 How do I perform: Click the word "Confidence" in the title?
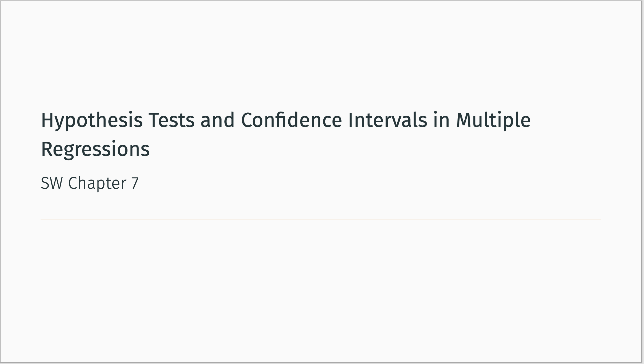tap(291, 120)
